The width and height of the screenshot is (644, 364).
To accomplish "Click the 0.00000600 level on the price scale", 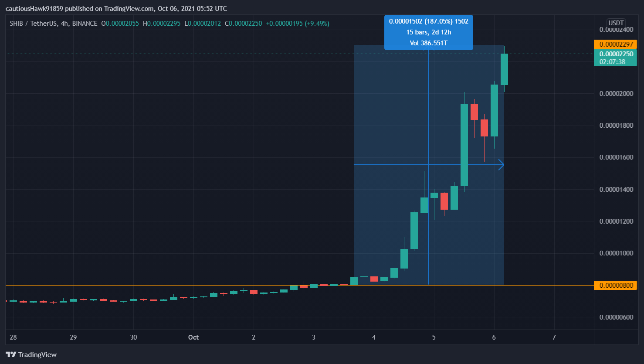I will pos(616,317).
